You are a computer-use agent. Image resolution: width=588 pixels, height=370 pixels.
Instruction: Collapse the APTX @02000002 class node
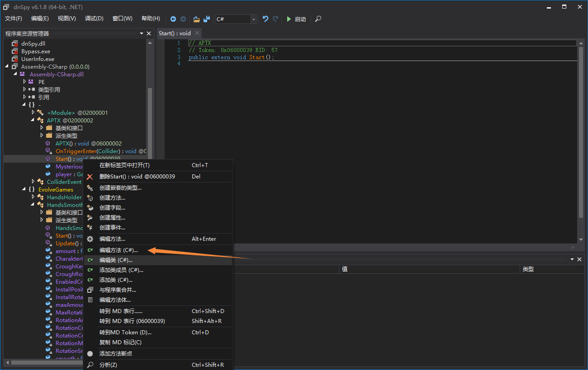point(33,120)
